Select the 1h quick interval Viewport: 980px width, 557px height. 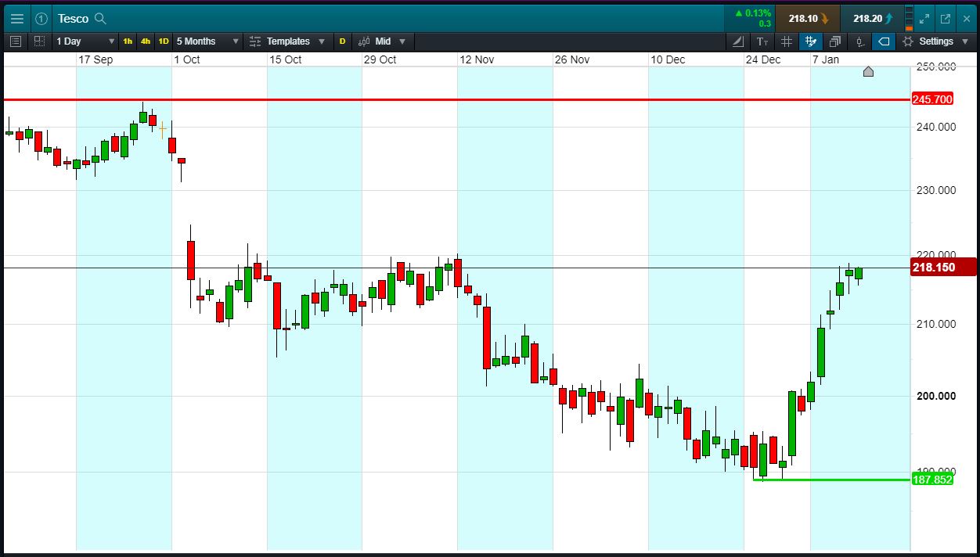pyautogui.click(x=128, y=41)
